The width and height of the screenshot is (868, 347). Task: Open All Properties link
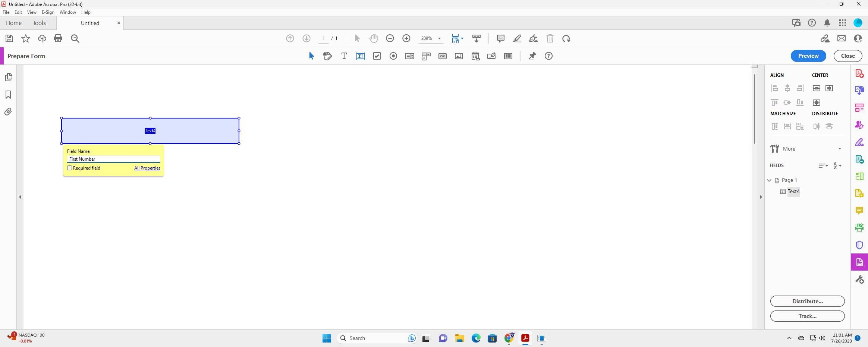tap(147, 168)
